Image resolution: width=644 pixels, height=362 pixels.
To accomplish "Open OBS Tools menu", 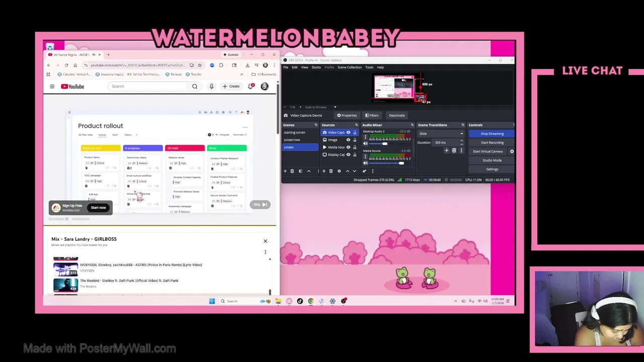I will click(x=369, y=67).
